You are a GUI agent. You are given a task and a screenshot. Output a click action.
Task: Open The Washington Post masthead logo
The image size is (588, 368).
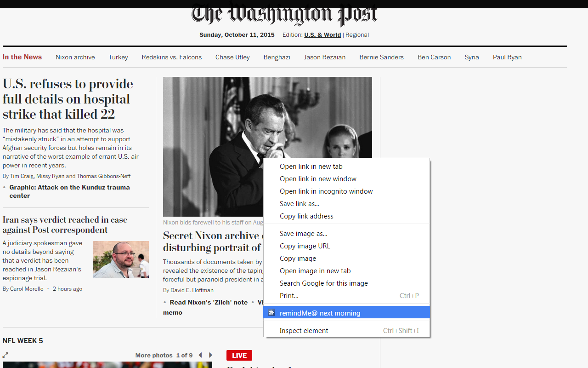pyautogui.click(x=284, y=14)
